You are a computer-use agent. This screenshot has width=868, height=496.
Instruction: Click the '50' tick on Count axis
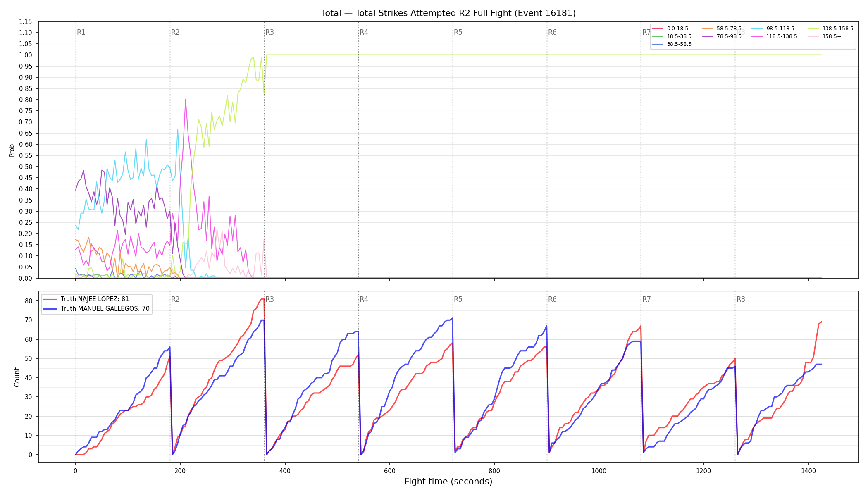click(29, 358)
